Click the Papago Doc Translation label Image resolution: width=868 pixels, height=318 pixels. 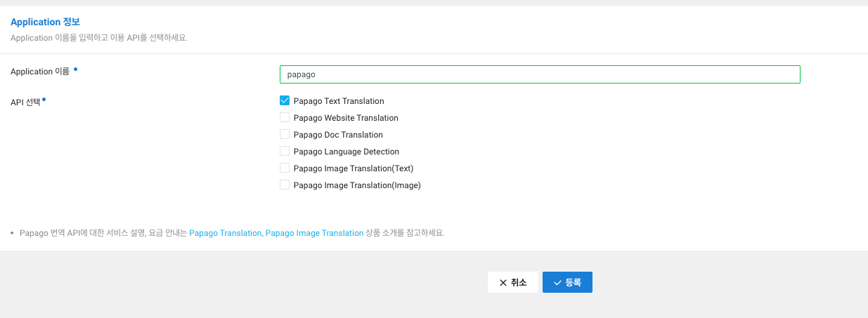[x=338, y=135]
